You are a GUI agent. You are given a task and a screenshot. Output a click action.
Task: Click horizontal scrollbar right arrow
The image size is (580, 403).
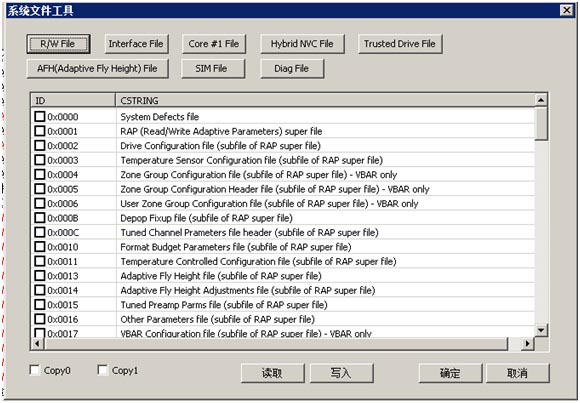click(x=527, y=344)
